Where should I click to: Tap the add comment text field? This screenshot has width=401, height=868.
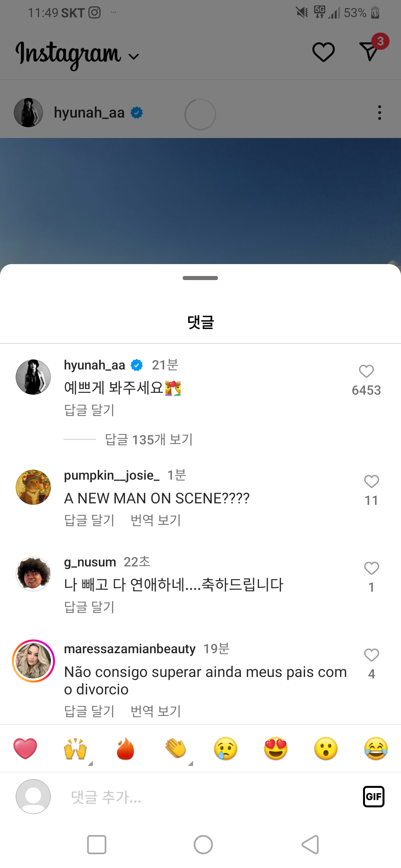[208, 797]
